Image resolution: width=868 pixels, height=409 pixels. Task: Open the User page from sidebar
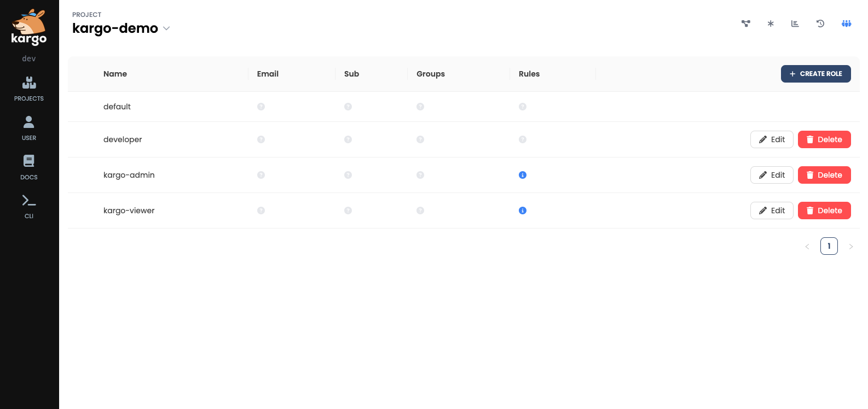pos(29,128)
